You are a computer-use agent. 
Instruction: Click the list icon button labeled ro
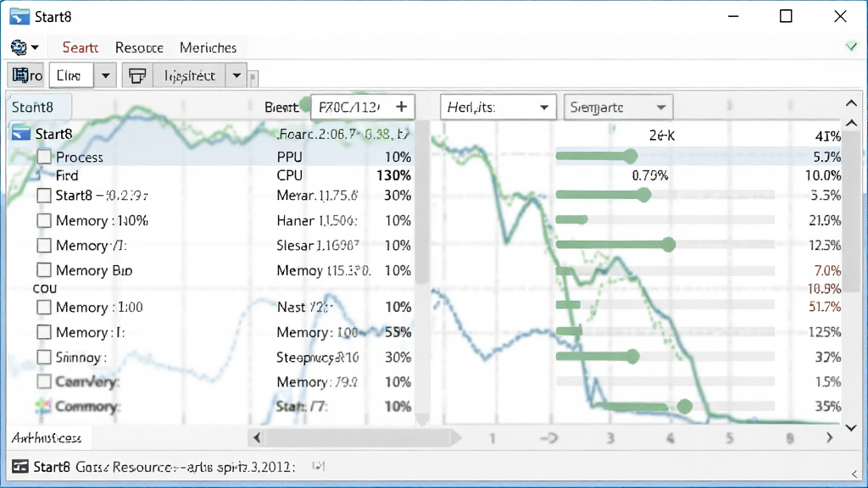[x=26, y=75]
